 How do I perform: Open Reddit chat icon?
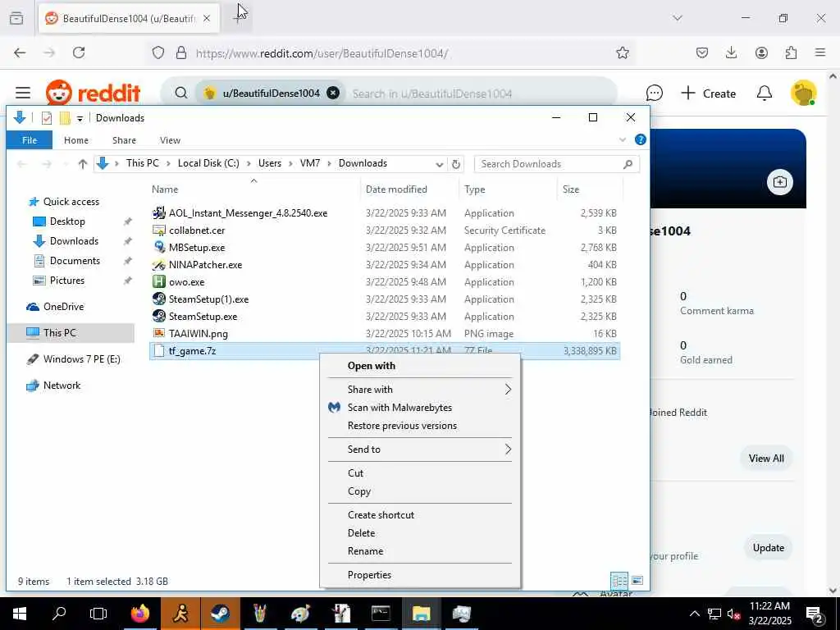(654, 94)
